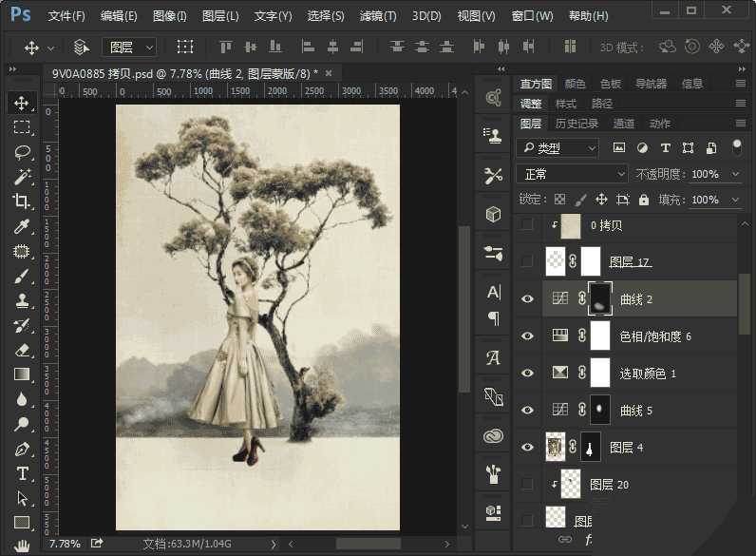Open the layer filter 类型 dropdown

558,148
